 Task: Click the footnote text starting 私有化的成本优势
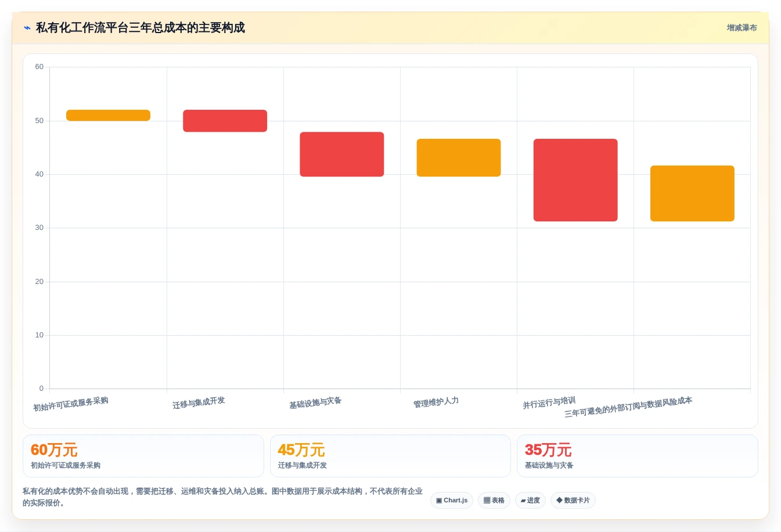click(222, 497)
